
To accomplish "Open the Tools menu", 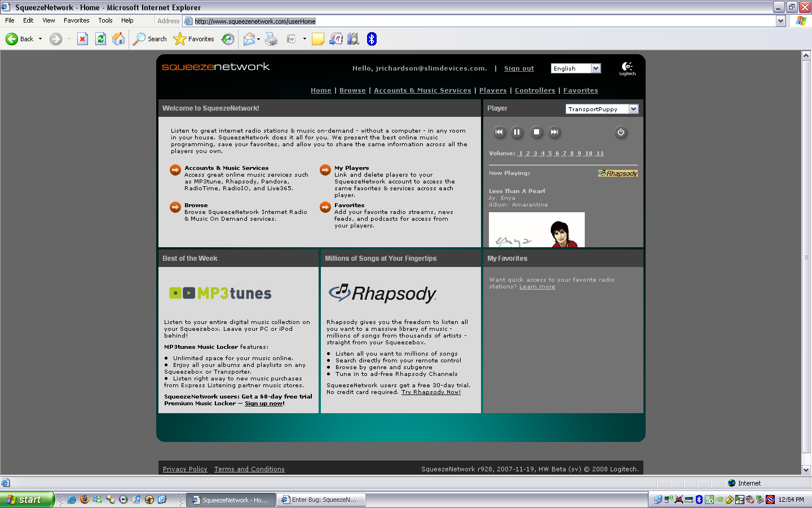I will (x=105, y=20).
